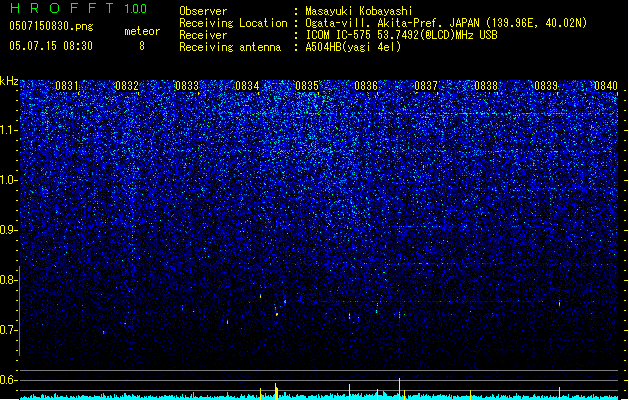Select observer name Masayuki Kobayashi
Screen dimensions: 629x400
click(359, 11)
